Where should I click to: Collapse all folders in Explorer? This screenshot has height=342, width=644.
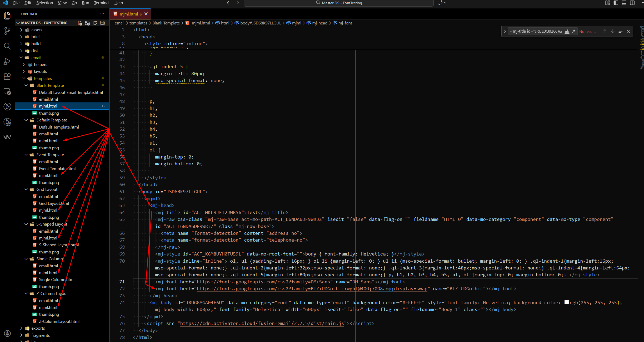tap(102, 23)
